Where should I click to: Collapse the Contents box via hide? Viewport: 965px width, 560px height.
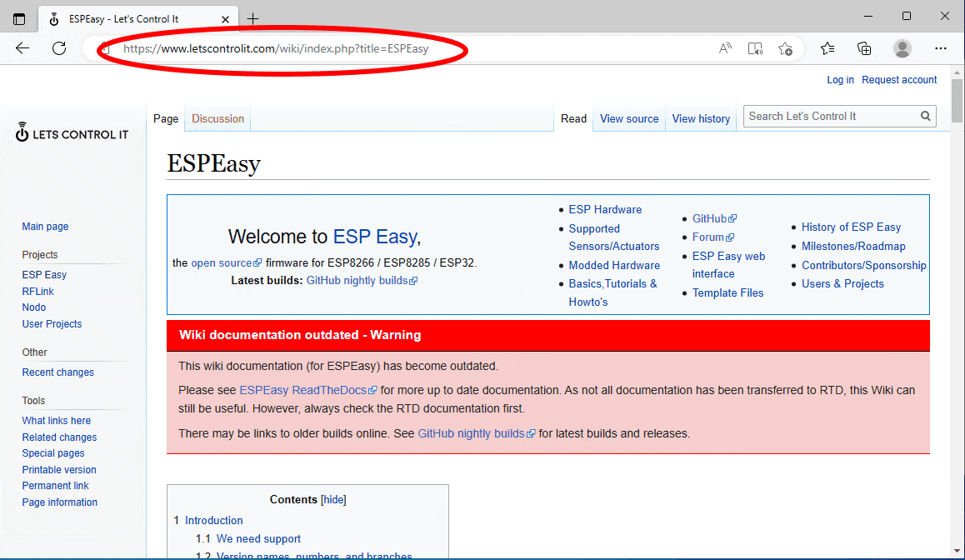coord(332,499)
